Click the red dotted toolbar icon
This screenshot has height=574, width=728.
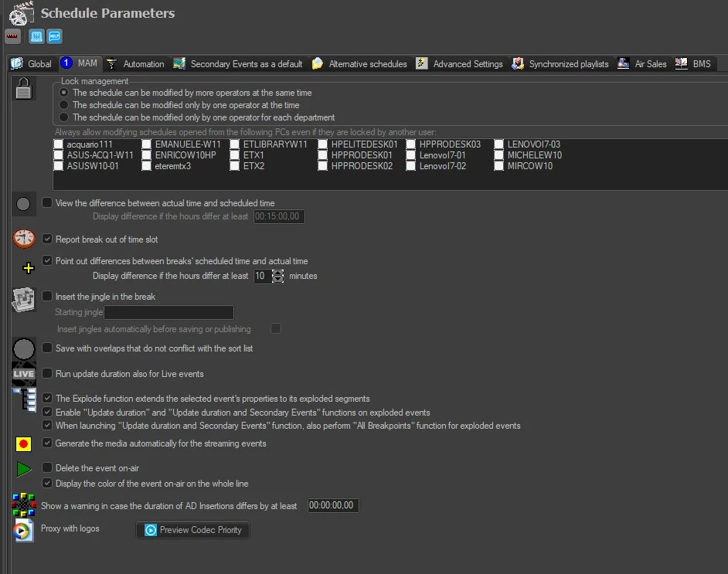tap(12, 36)
